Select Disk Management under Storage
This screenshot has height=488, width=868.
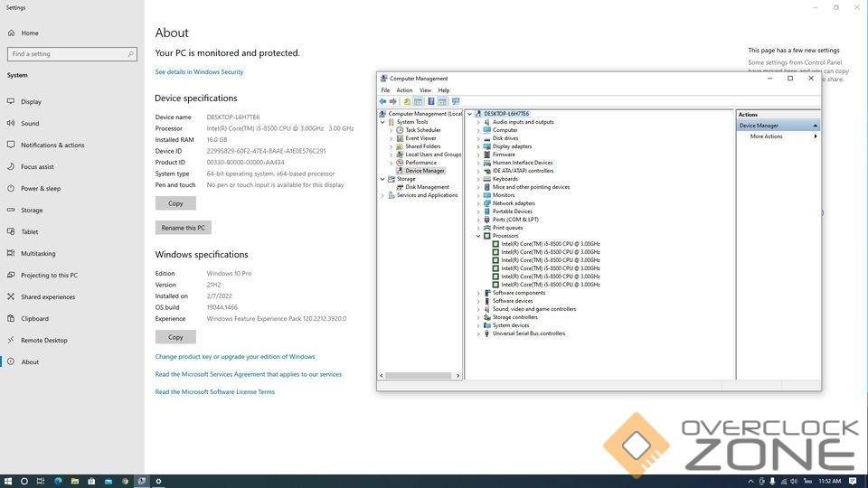[428, 187]
